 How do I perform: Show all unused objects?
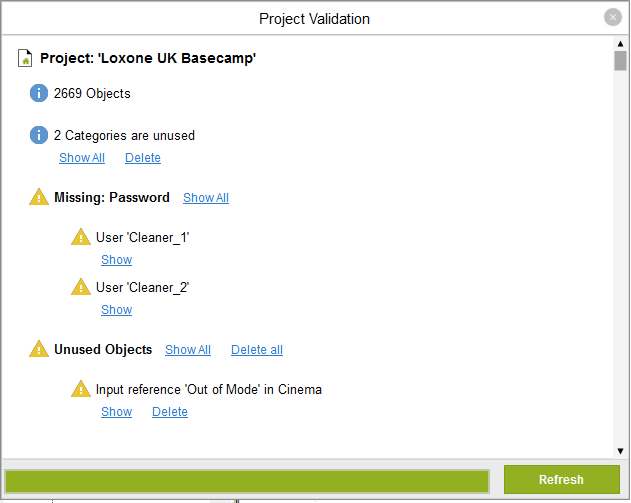(x=188, y=350)
